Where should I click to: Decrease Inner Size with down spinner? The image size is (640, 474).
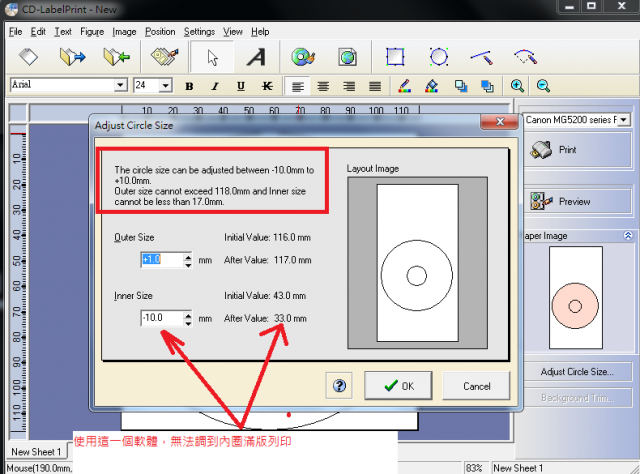pyautogui.click(x=188, y=323)
